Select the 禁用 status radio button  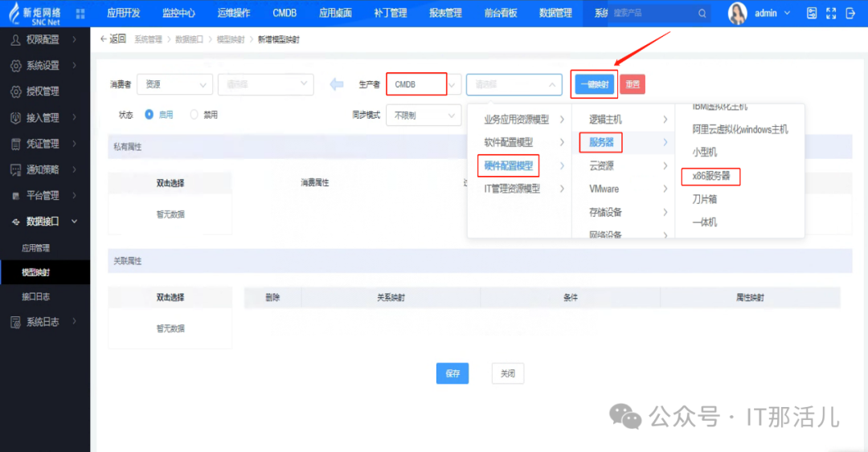coord(194,115)
